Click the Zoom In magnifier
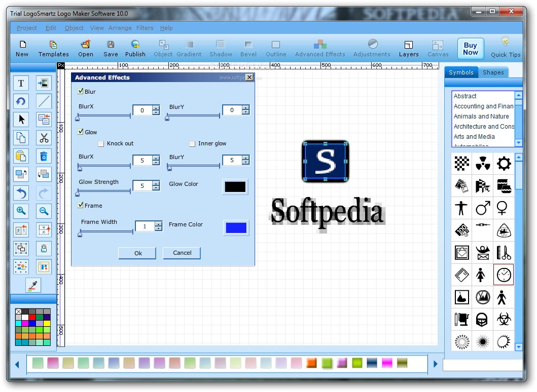Screen dimensions: 537x392 point(21,211)
